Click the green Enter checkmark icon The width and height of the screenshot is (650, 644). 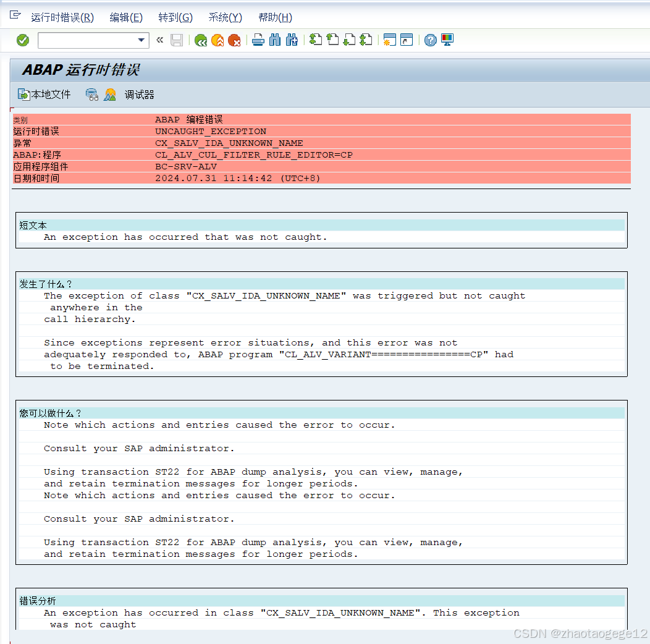tap(23, 40)
